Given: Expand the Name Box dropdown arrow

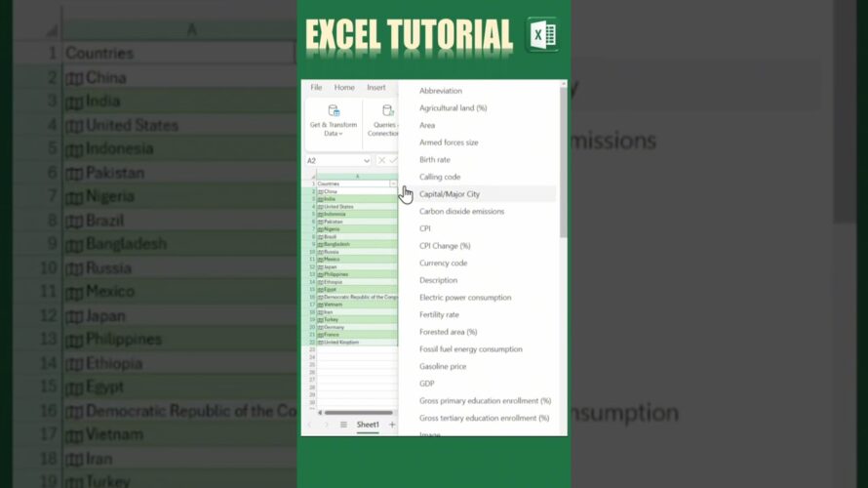Looking at the screenshot, I should (x=366, y=161).
